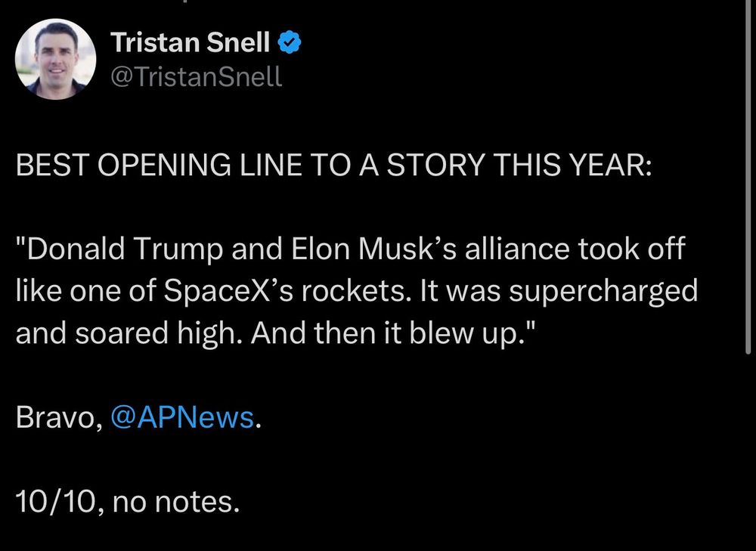756x551 pixels.
Task: Click the line 'like one of SpaceX's rockets'
Action: tap(243, 292)
